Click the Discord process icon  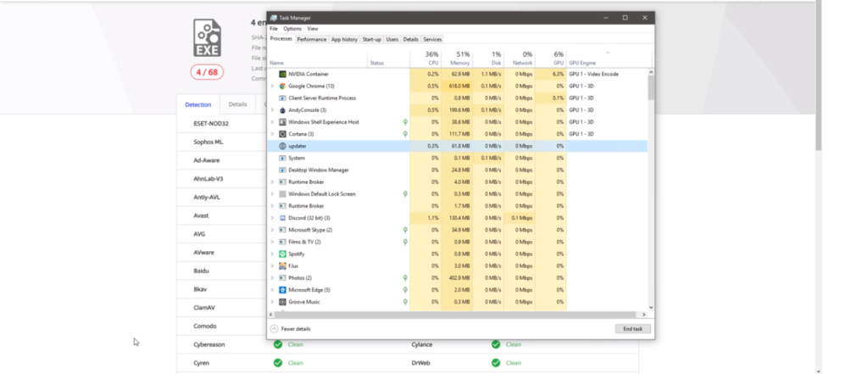282,218
